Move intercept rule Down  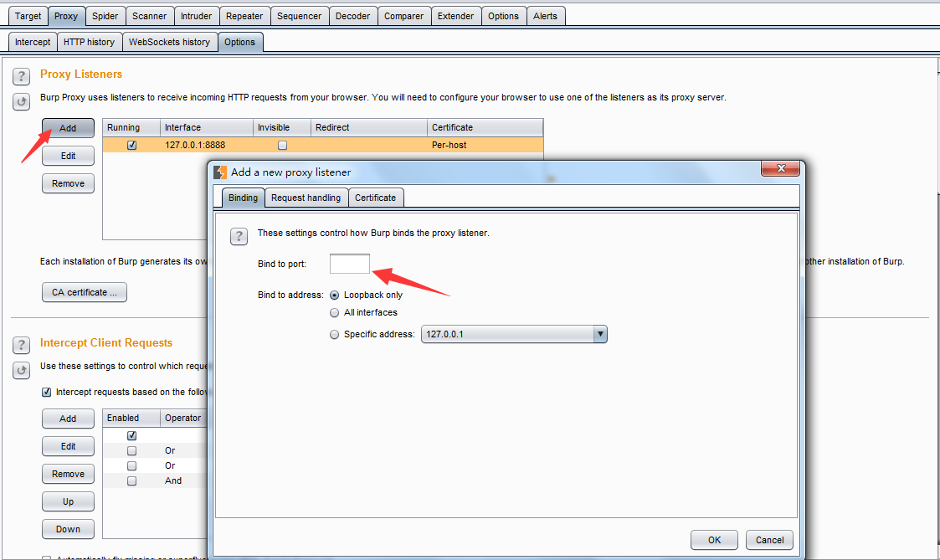click(68, 529)
